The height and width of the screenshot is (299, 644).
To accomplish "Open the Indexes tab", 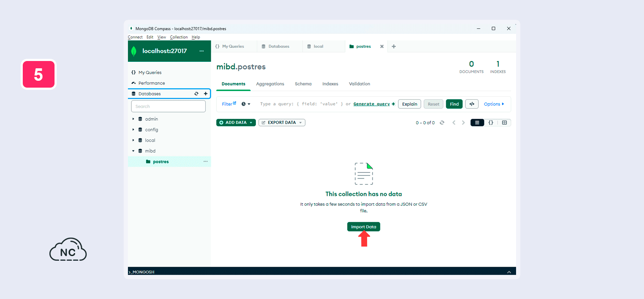I will (330, 84).
